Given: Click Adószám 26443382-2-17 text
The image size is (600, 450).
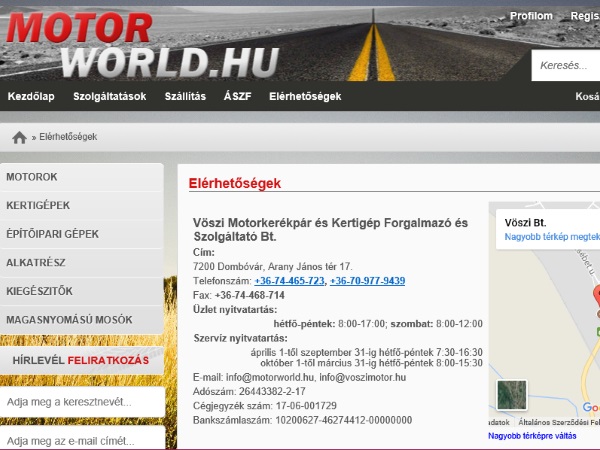Looking at the screenshot, I should click(x=249, y=391).
